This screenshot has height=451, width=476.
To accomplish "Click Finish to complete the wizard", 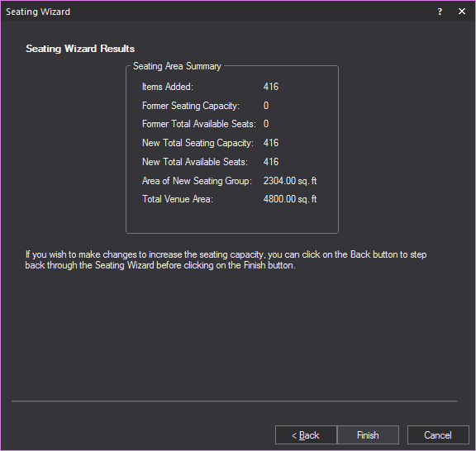I will coord(368,435).
